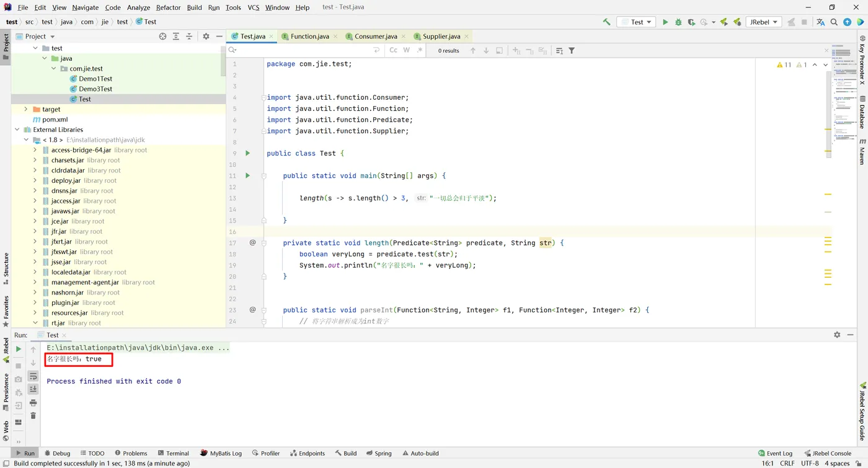This screenshot has height=468, width=868.
Task: Open the Database side panel
Action: pyautogui.click(x=862, y=112)
